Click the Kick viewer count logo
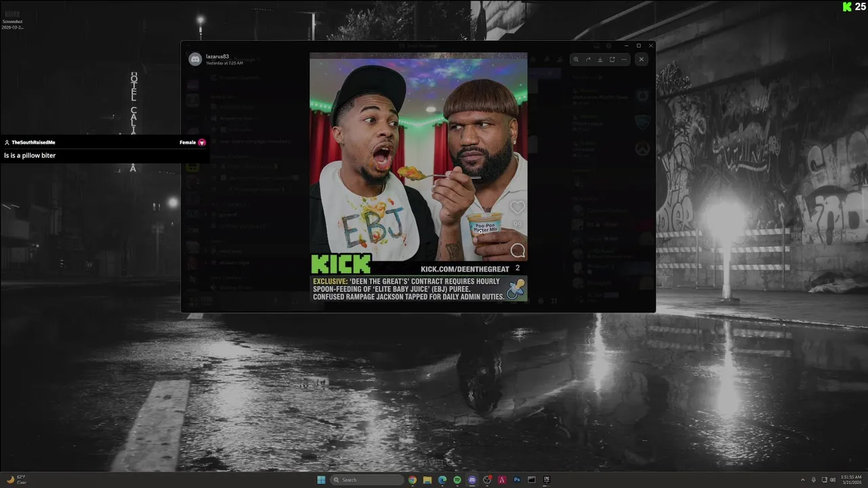Image resolution: width=868 pixels, height=488 pixels. pyautogui.click(x=847, y=7)
